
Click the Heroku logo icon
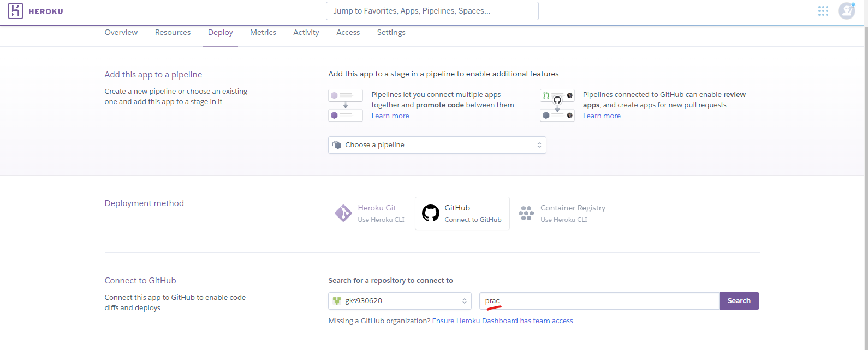pos(16,10)
